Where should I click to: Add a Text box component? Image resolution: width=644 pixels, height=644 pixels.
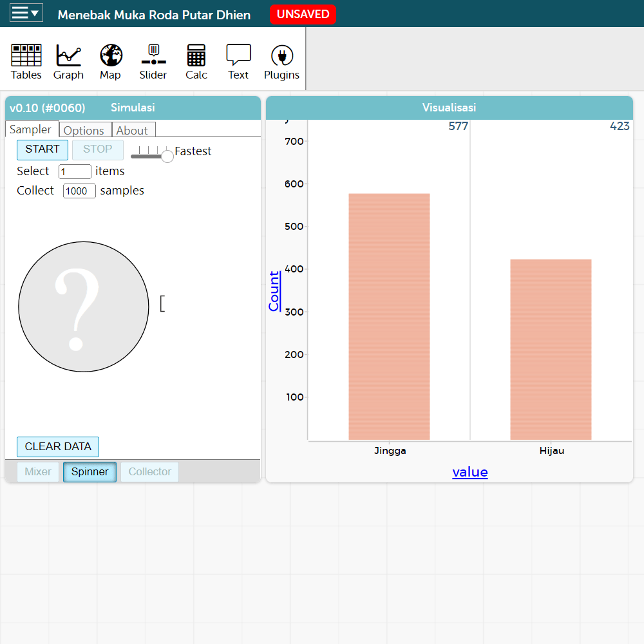238,62
